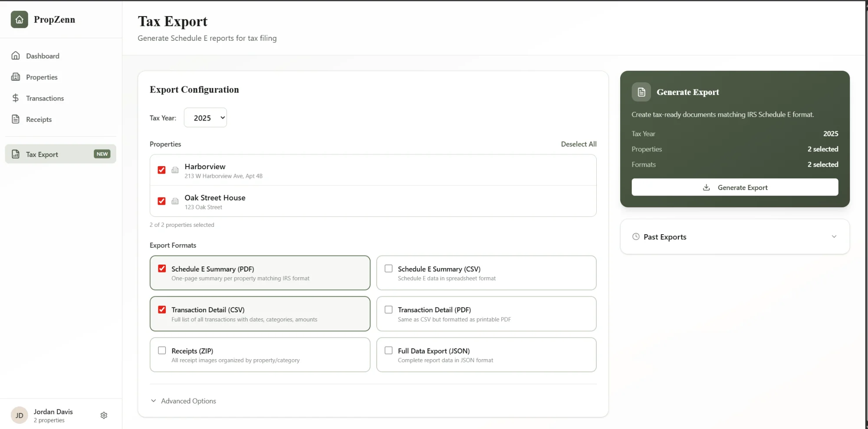Select the Transactions dollar icon
Viewport: 868px width, 429px height.
click(x=16, y=98)
